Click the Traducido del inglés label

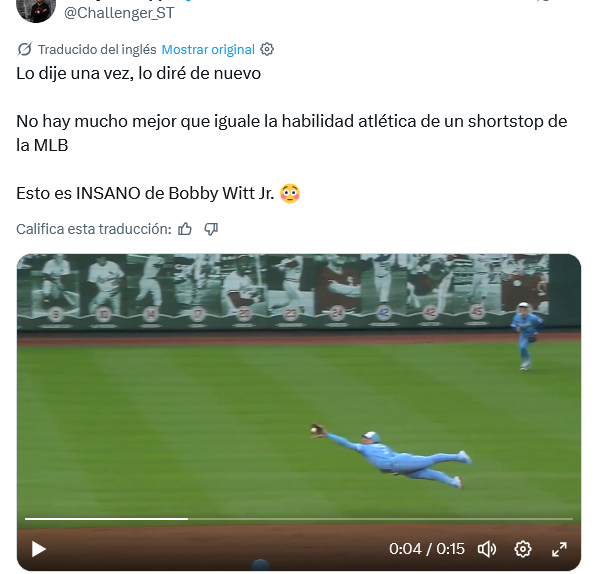pyautogui.click(x=97, y=50)
